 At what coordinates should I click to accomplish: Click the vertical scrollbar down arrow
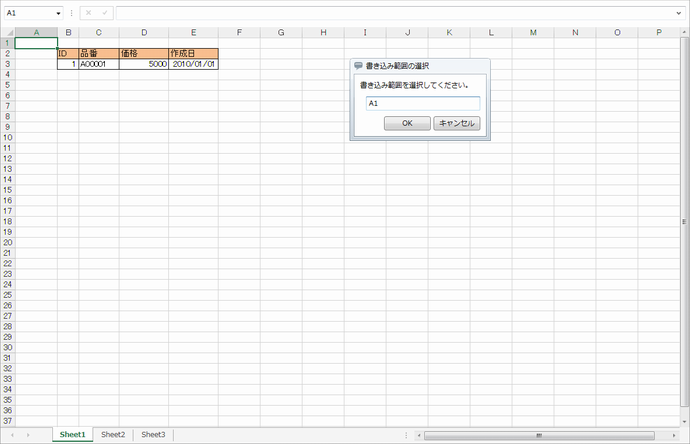[x=684, y=422]
